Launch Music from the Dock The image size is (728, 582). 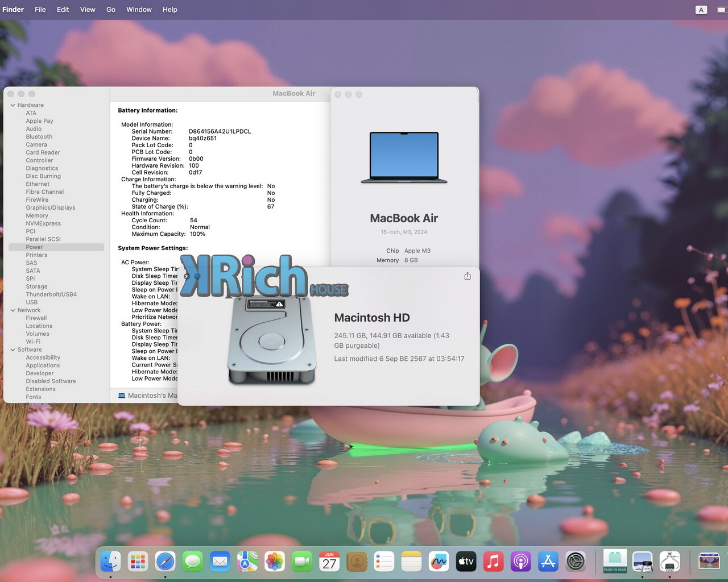[493, 562]
